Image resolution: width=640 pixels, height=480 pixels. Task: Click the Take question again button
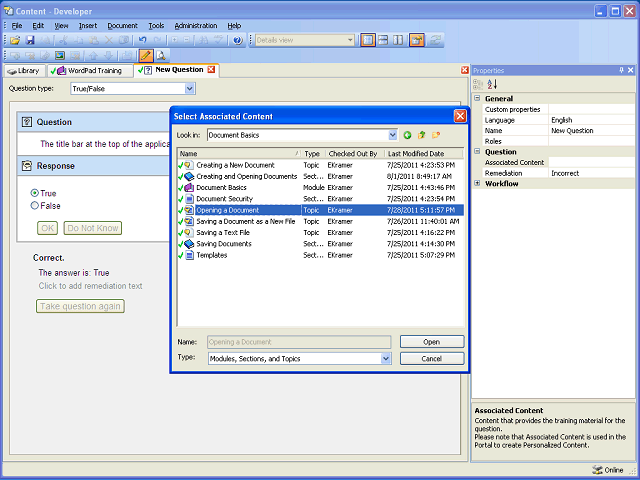(80, 306)
